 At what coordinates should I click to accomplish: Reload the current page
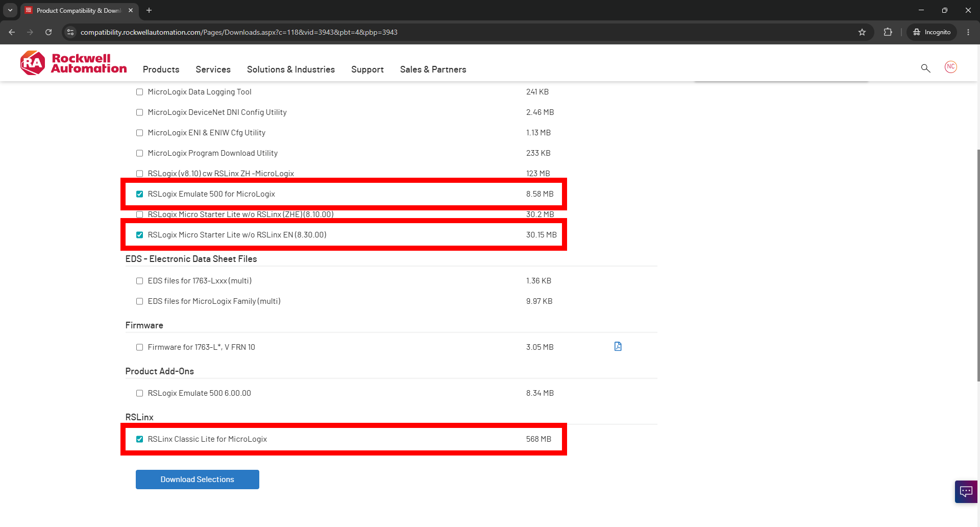pyautogui.click(x=48, y=32)
